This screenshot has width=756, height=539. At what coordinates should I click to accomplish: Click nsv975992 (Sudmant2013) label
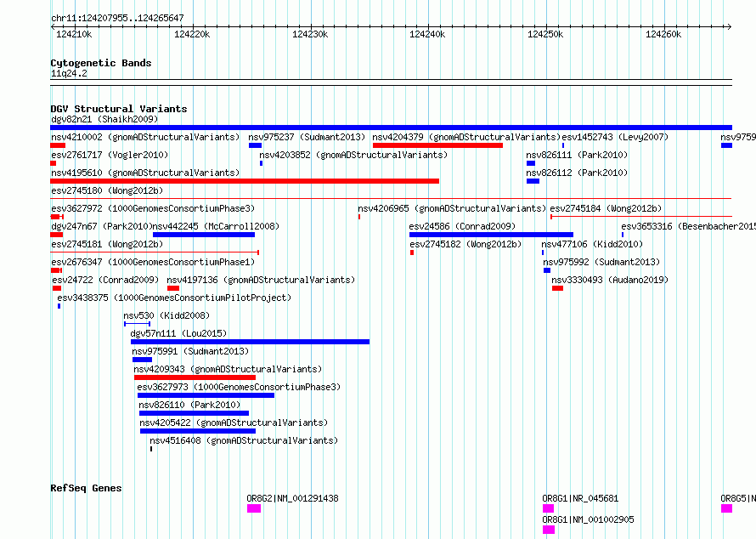tap(601, 262)
